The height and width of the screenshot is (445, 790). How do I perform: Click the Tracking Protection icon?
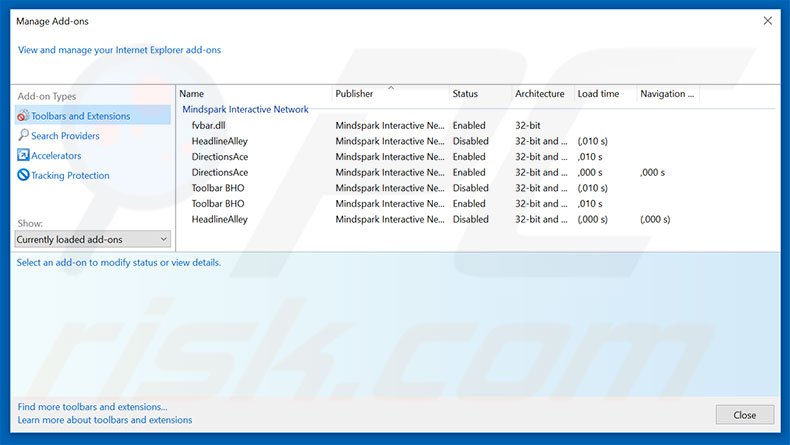[x=23, y=175]
